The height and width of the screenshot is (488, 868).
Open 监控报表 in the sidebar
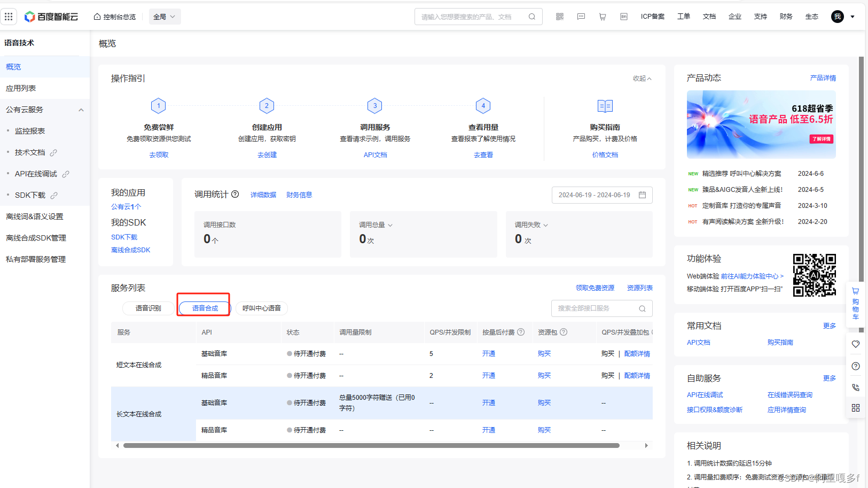45,131
